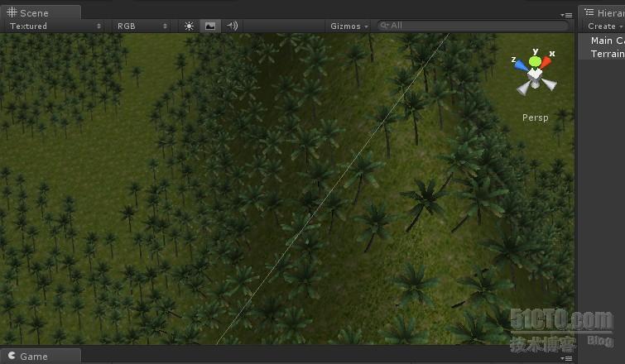Open the Scene panel options menu
Screen dimensions: 625x364
(566, 15)
